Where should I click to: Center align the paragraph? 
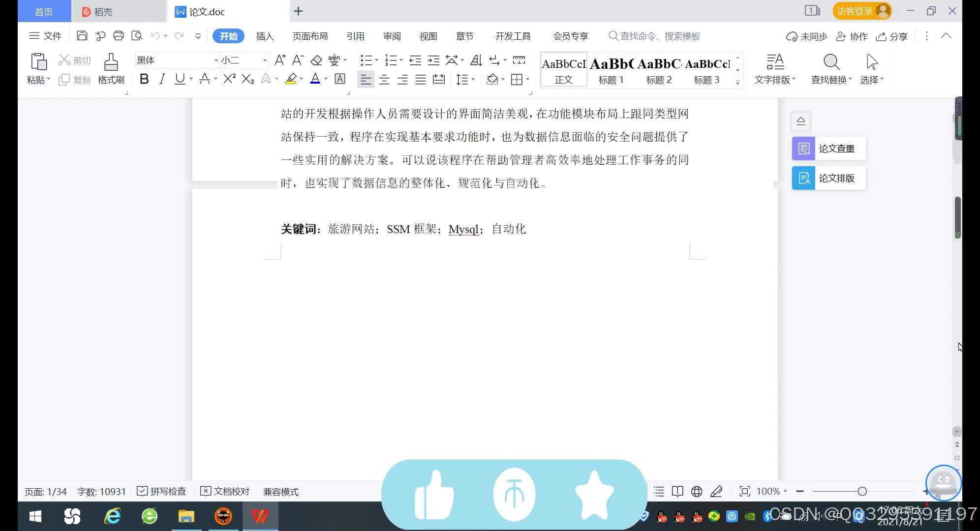tap(384, 79)
